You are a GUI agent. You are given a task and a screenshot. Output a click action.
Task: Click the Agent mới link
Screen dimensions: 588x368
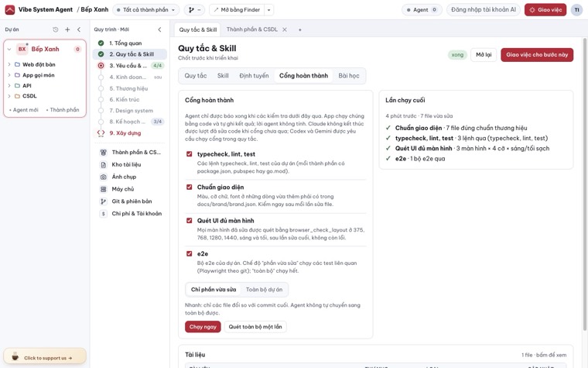(24, 110)
